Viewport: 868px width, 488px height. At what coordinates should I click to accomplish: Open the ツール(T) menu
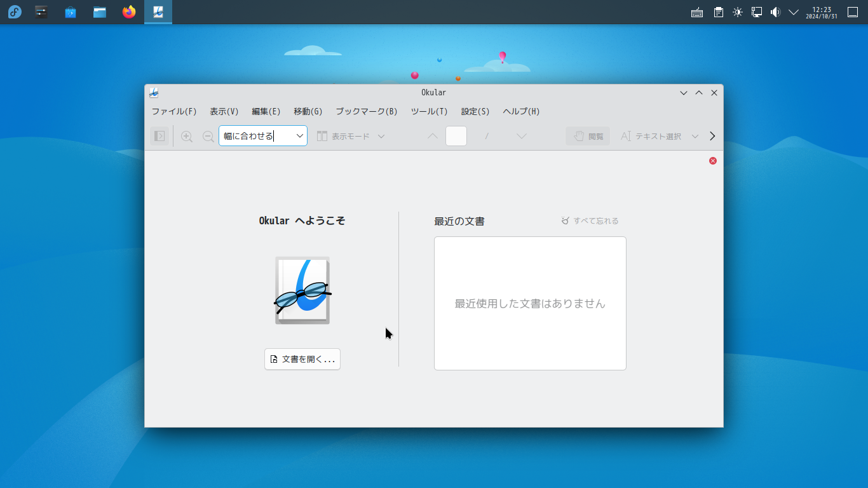tap(430, 111)
